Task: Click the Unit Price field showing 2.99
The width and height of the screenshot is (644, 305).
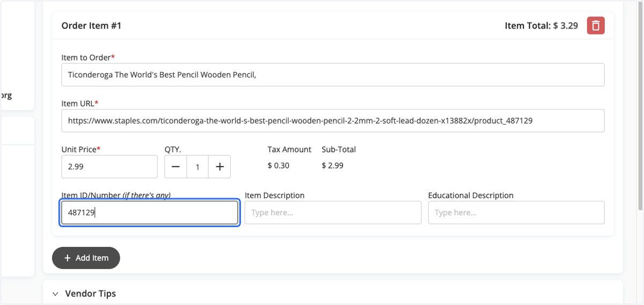Action: [109, 167]
